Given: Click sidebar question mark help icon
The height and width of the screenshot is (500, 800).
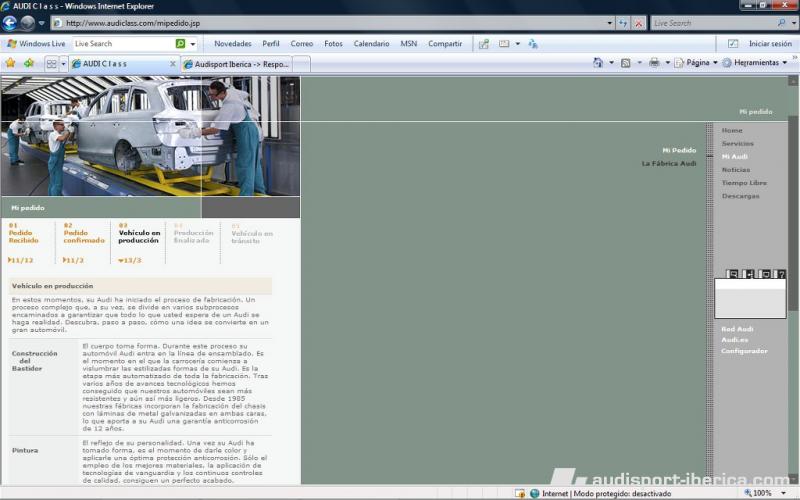Looking at the screenshot, I should click(781, 274).
